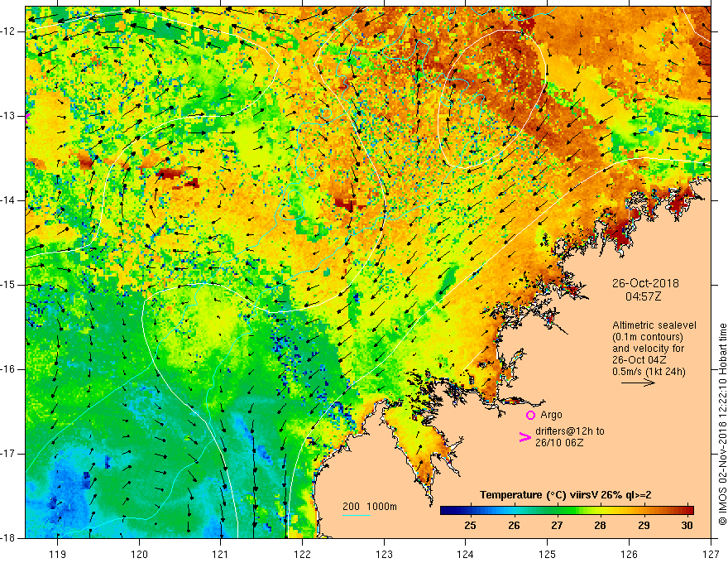
Task: Click the 0.5m/s velocity reference arrow
Action: (638, 383)
